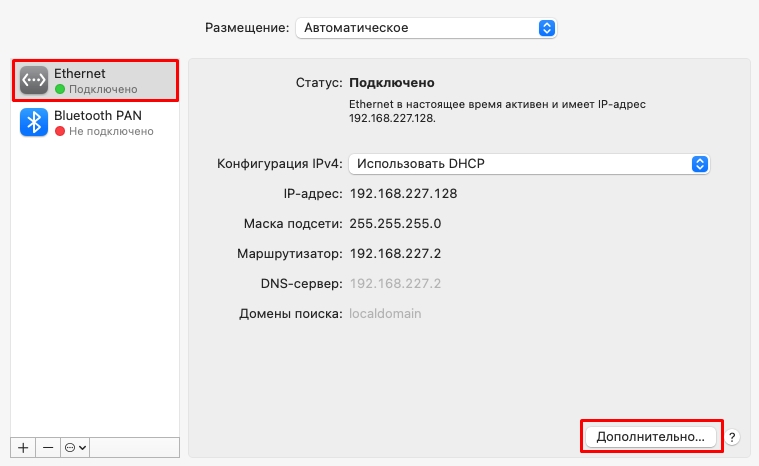Click the Домены поиска localdomain field
759x466 pixels.
[x=385, y=314]
